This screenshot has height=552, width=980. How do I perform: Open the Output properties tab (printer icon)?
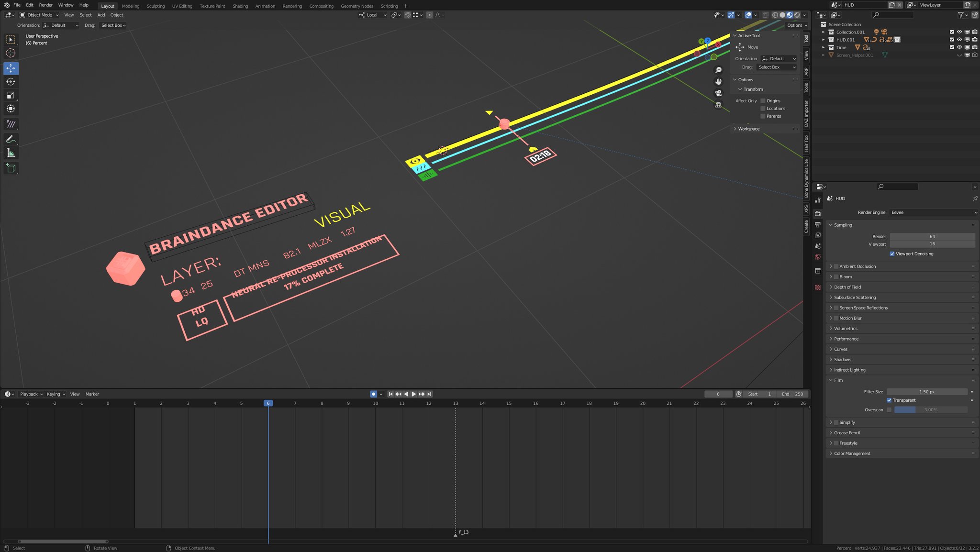pyautogui.click(x=818, y=225)
